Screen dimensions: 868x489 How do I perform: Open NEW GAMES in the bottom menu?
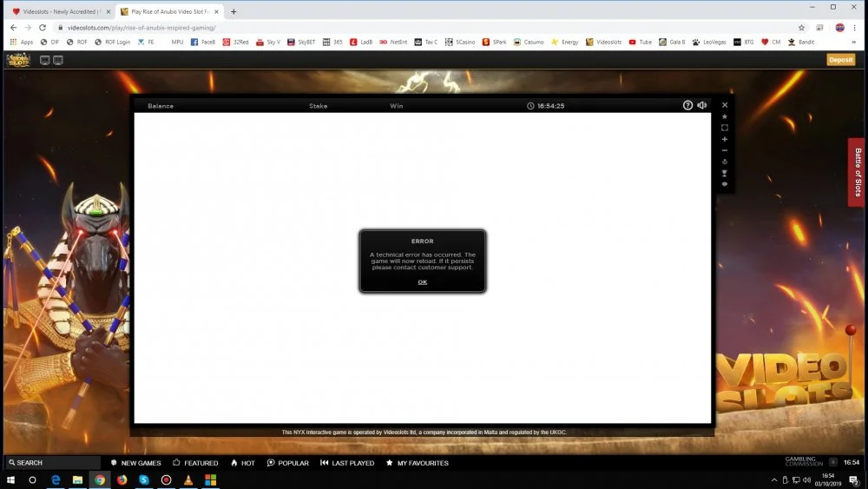pos(135,463)
